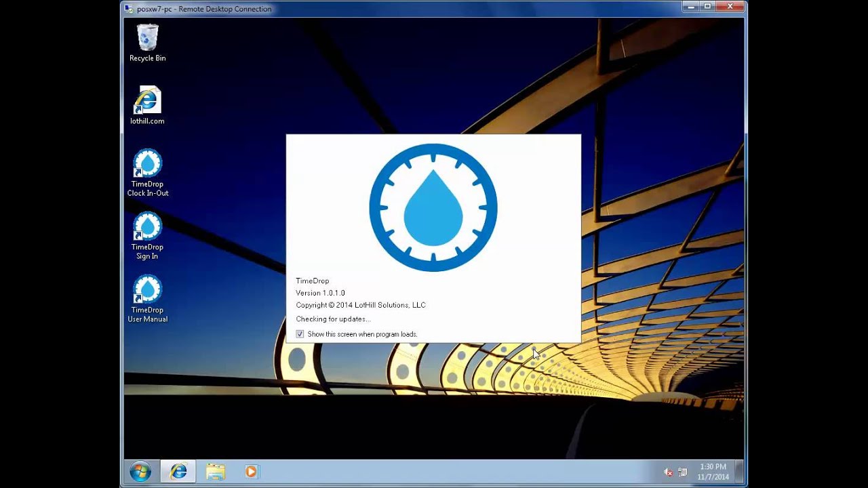Screen dimensions: 868x488
Task: Open the Recycle Bin desktop icon
Action: pyautogui.click(x=147, y=42)
